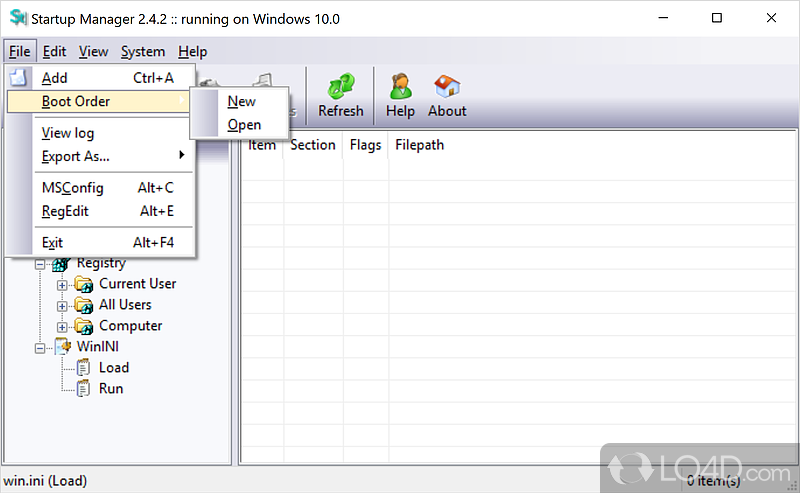Open the Boot Order submenu

98,101
